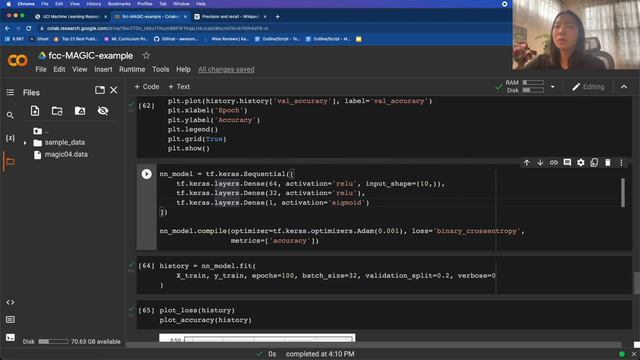
Task: Close the bottom status bar
Action: pos(634,354)
